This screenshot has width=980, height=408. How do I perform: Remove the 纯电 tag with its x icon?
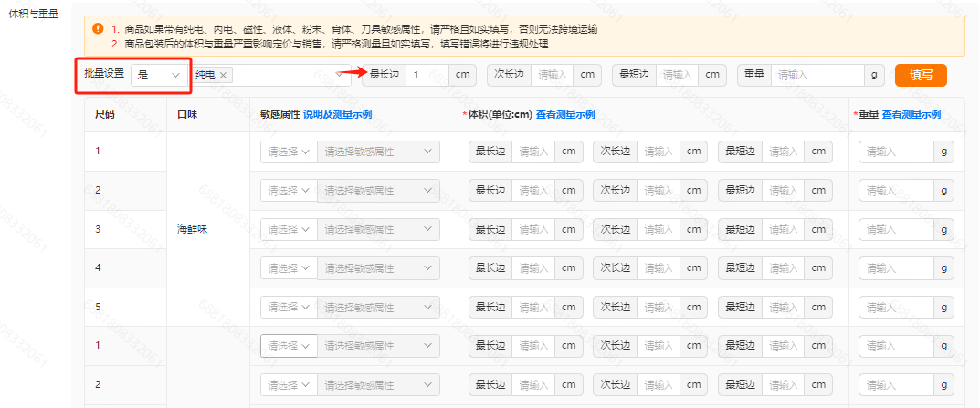tap(223, 76)
